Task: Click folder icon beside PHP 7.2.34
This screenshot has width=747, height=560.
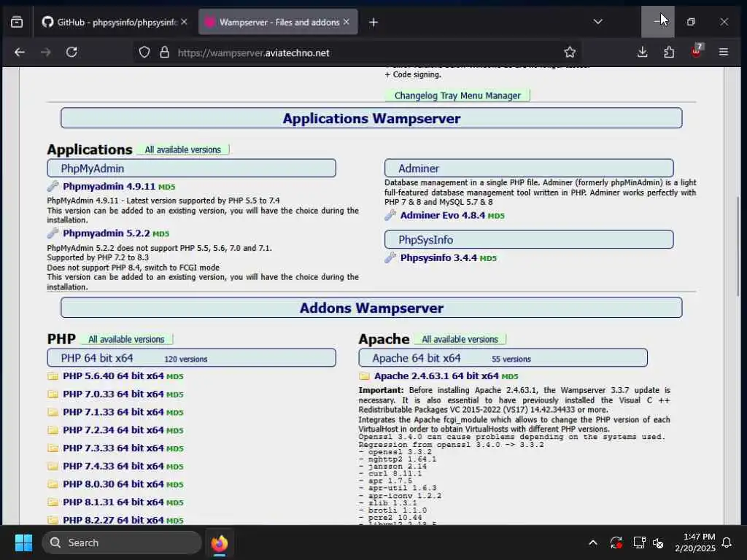Action: (x=53, y=430)
